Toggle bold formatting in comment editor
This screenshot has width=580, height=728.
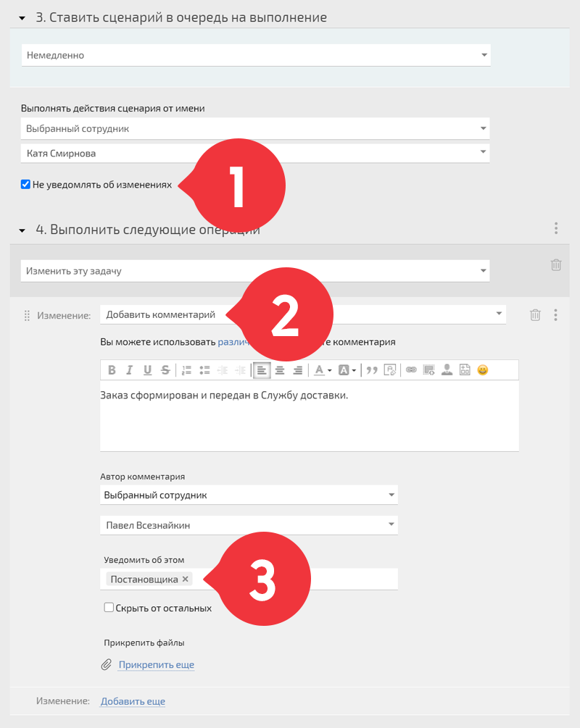click(112, 370)
